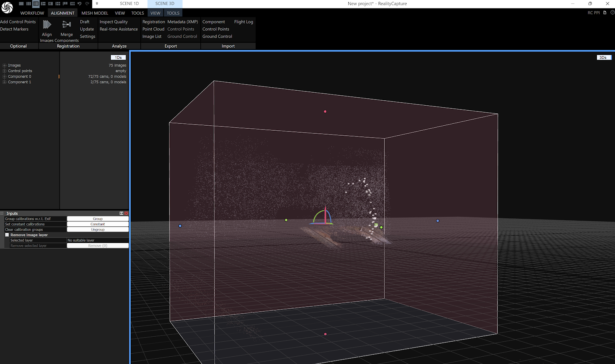Open the TOOLS tab under SCENE 3D
615x364 pixels.
pos(173,13)
